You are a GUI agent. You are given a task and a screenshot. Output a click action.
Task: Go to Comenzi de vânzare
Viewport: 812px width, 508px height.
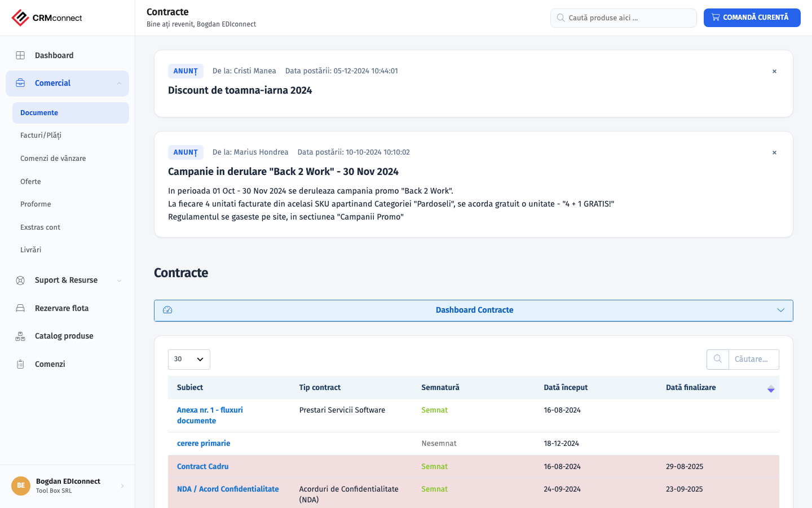click(x=53, y=159)
